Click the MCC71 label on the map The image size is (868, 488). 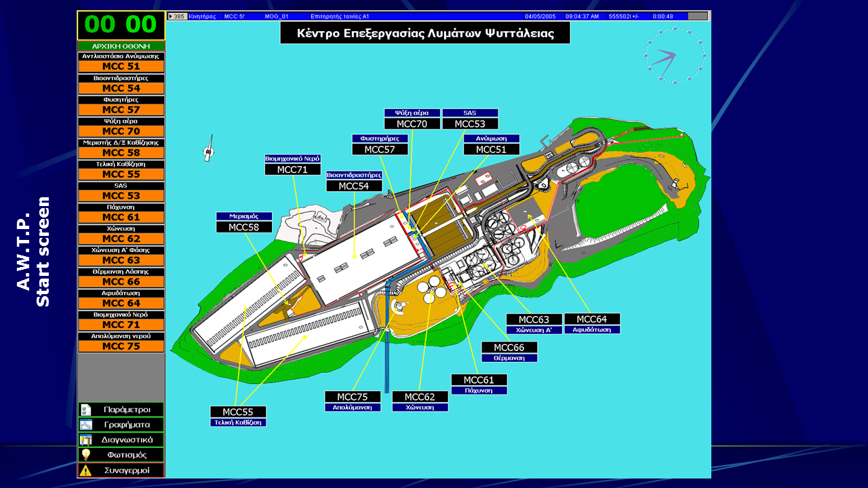tap(292, 169)
